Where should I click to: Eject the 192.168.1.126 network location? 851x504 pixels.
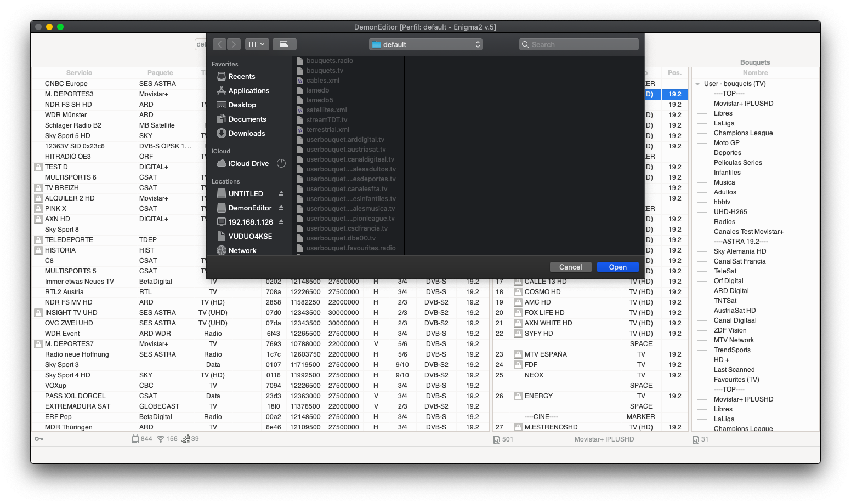(x=281, y=222)
